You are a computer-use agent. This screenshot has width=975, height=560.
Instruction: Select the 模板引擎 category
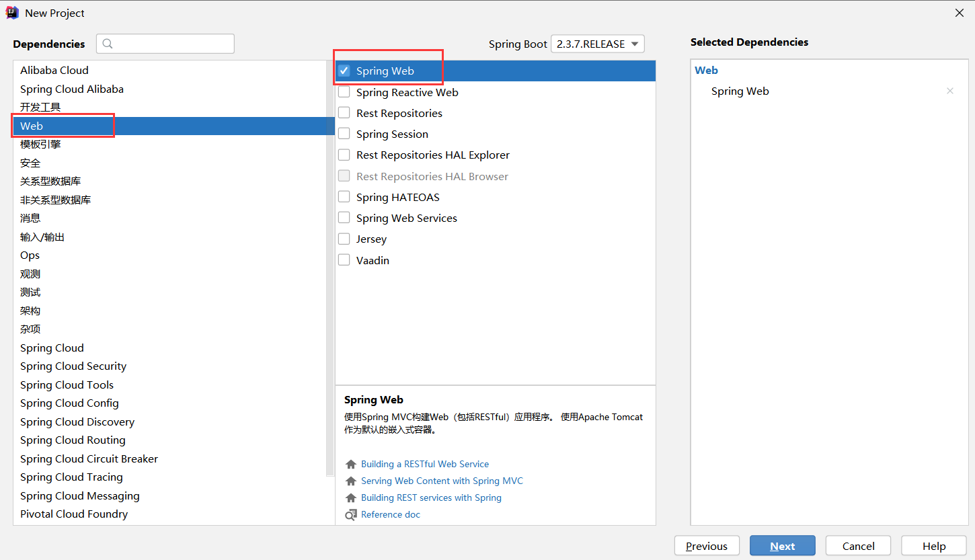[169, 144]
